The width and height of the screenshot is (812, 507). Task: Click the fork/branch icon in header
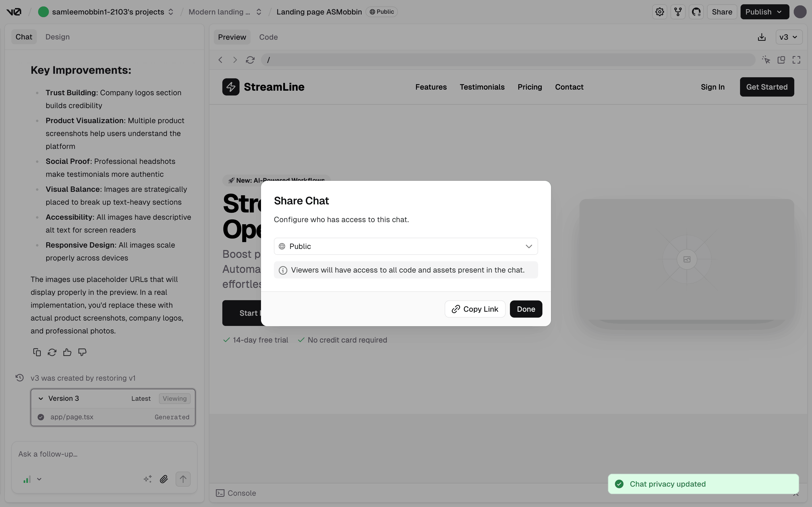pyautogui.click(x=678, y=12)
